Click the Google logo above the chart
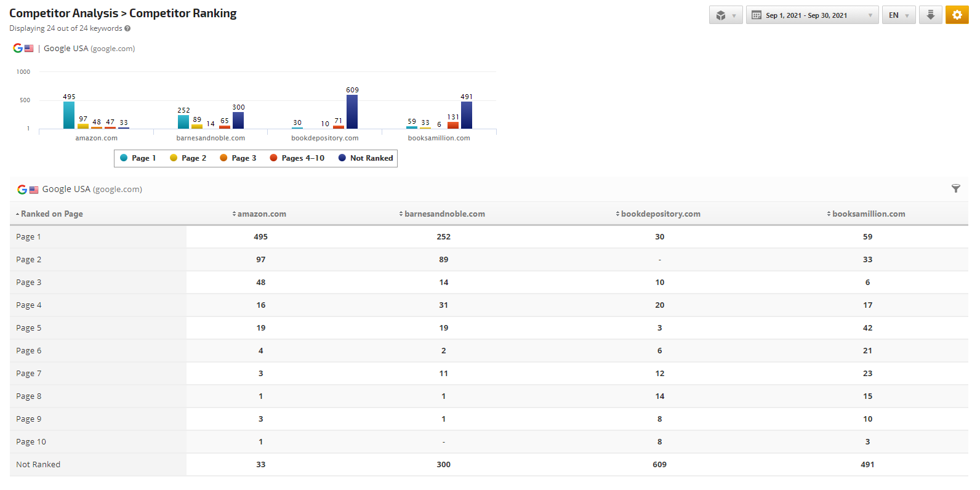The width and height of the screenshot is (980, 490). 18,48
